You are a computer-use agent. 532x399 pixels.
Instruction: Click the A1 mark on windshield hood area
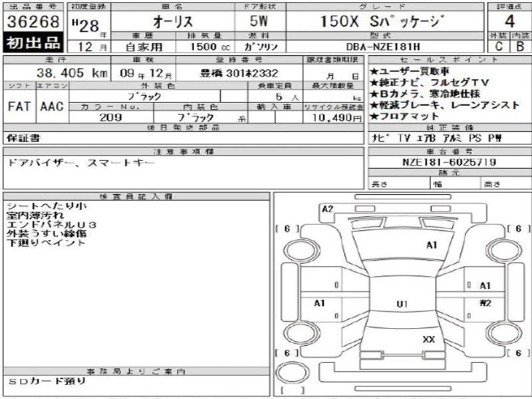click(432, 245)
